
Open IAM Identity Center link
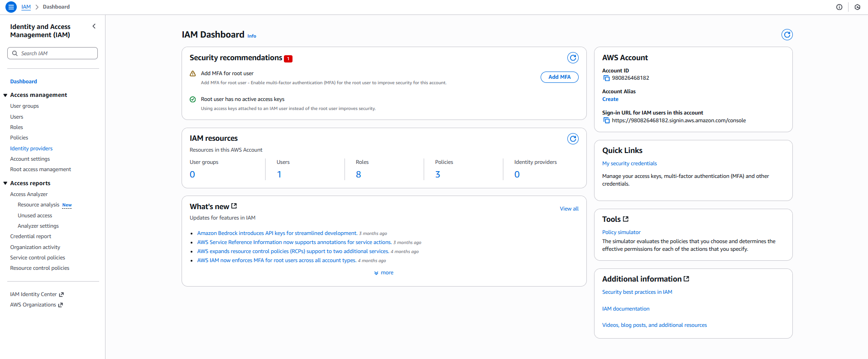[x=37, y=294]
